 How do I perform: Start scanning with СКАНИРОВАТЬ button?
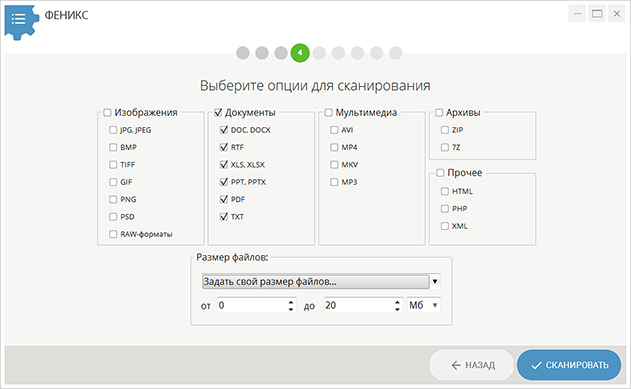(569, 365)
